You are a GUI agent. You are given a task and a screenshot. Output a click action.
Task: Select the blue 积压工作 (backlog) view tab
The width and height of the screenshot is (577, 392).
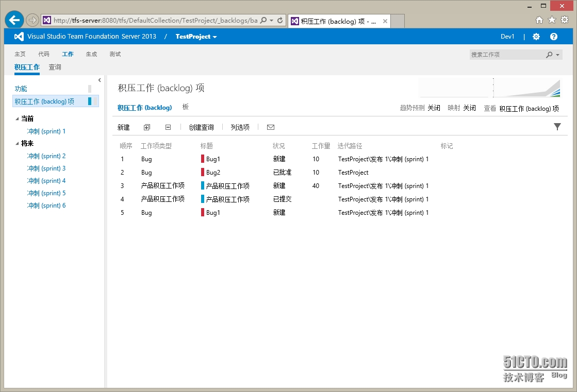[144, 107]
